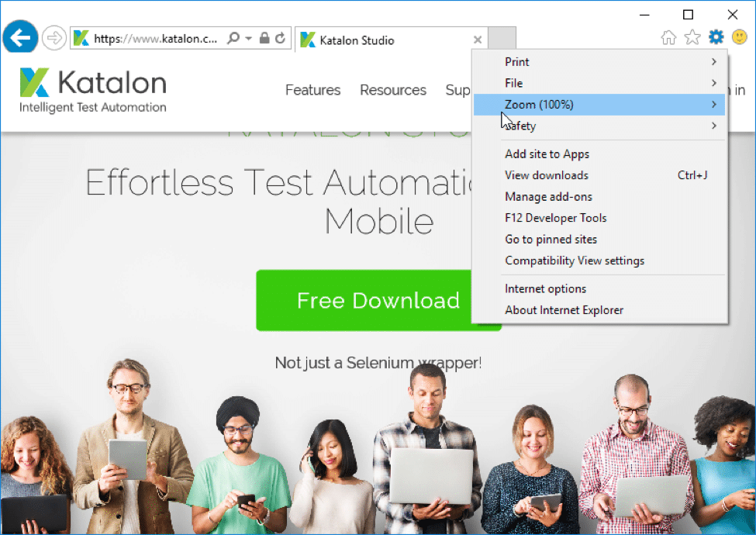The width and height of the screenshot is (756, 535).
Task: Open Favorites star icon
Action: (692, 37)
